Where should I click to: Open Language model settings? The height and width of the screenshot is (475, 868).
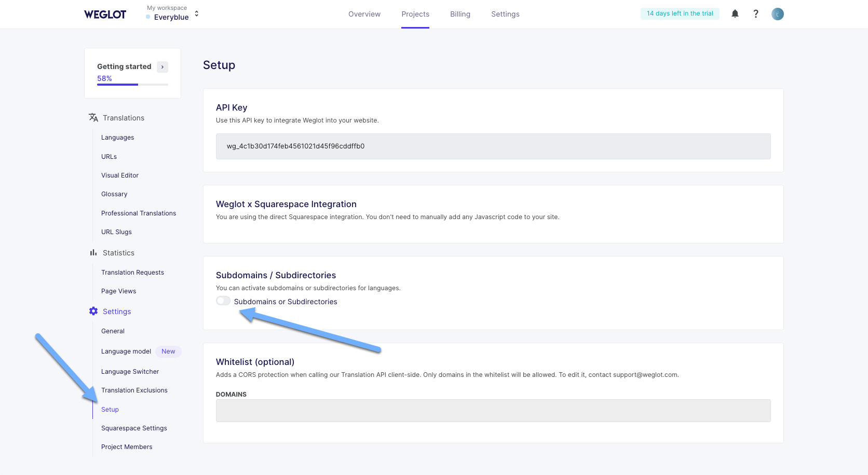126,351
